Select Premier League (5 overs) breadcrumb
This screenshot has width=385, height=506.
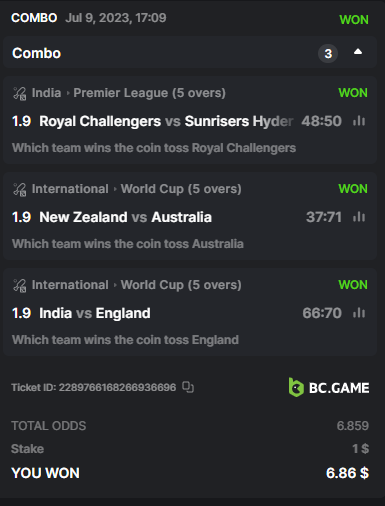149,93
